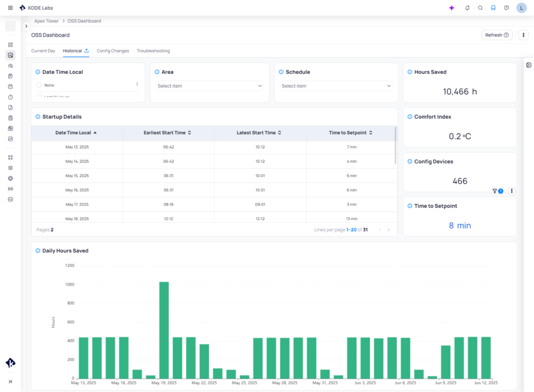The height and width of the screenshot is (392, 534).
Task: Open the notifications bell
Action: [467, 8]
